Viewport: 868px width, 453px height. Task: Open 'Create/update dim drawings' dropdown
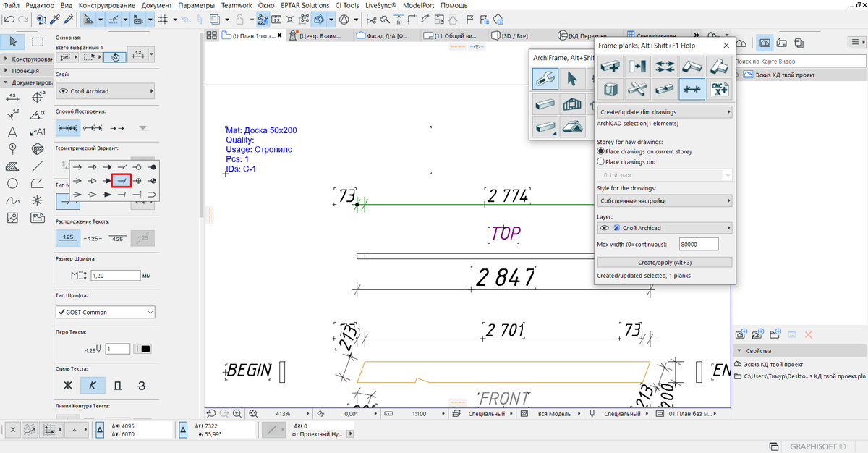click(664, 112)
